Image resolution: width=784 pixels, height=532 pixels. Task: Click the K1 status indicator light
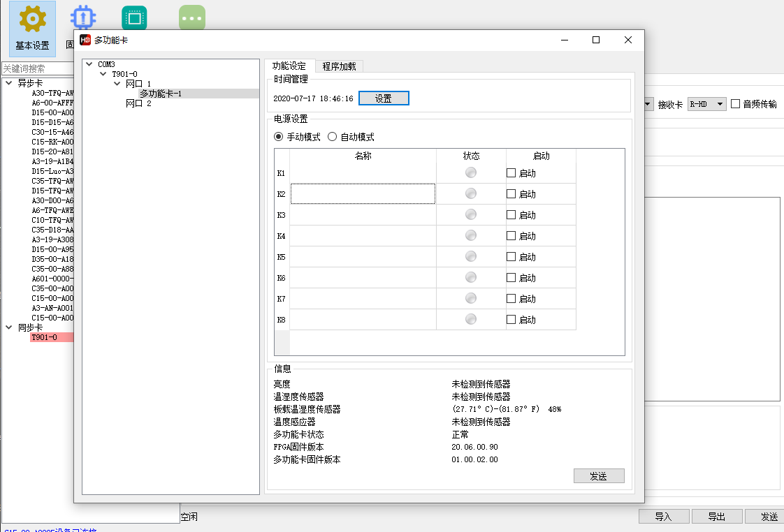point(471,172)
